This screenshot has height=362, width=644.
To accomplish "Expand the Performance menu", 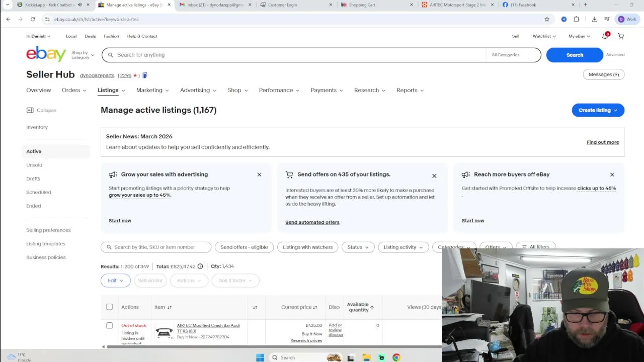I will point(279,90).
